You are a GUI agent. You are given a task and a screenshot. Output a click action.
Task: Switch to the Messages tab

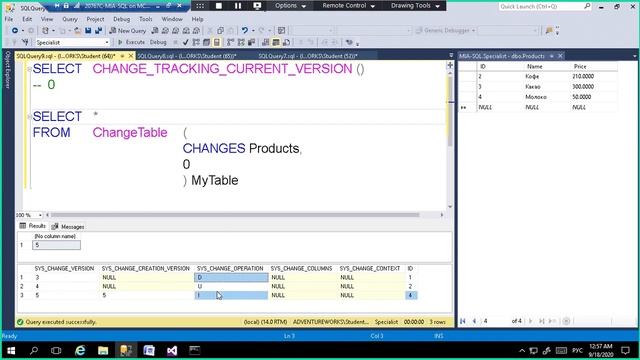[68, 227]
